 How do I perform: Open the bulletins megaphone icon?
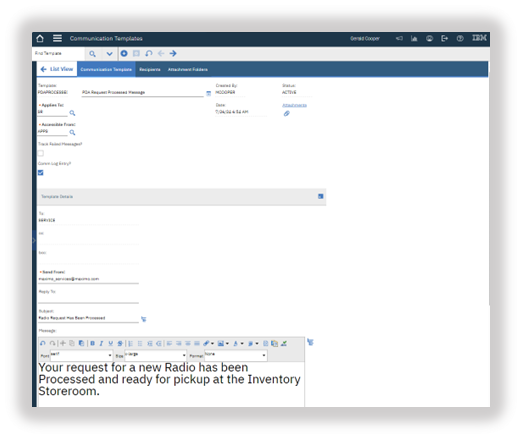(x=399, y=39)
